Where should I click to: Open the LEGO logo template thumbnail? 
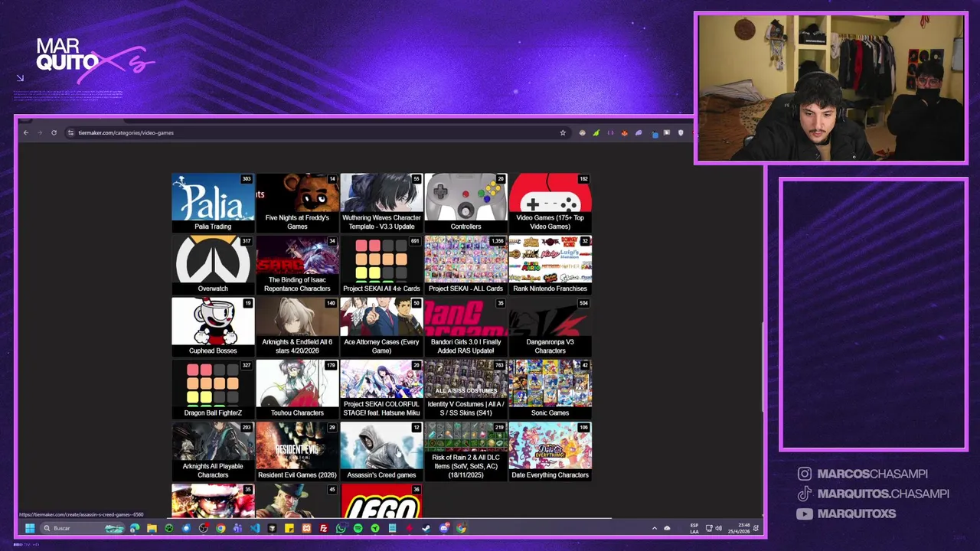[x=381, y=501]
